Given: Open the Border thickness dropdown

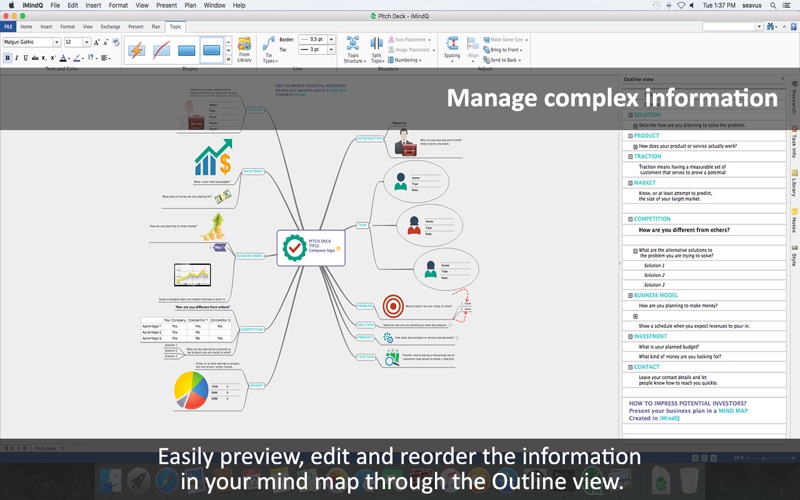Looking at the screenshot, I should [x=331, y=39].
